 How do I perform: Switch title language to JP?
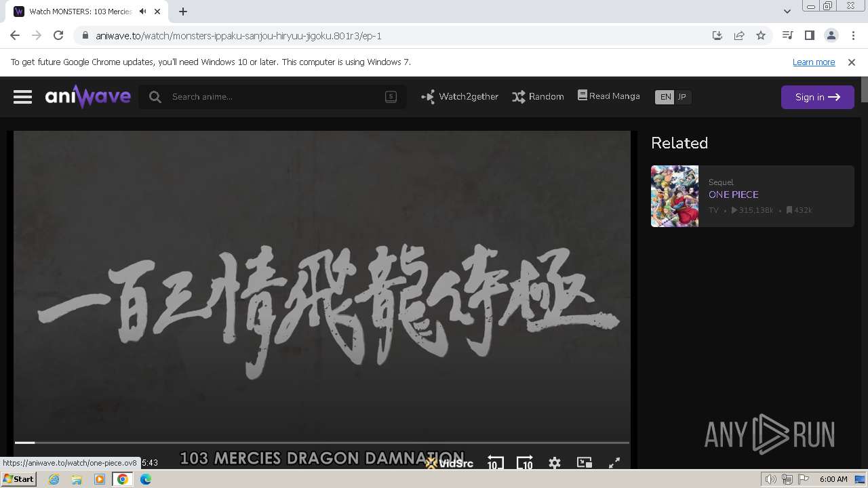point(682,97)
